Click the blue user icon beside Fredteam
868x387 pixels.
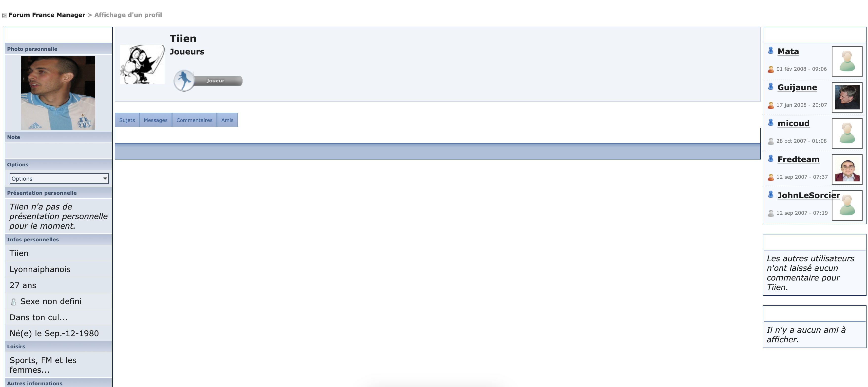(771, 159)
